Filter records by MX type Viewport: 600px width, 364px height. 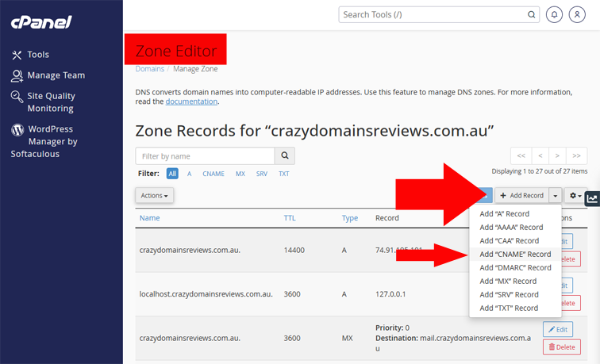(240, 174)
